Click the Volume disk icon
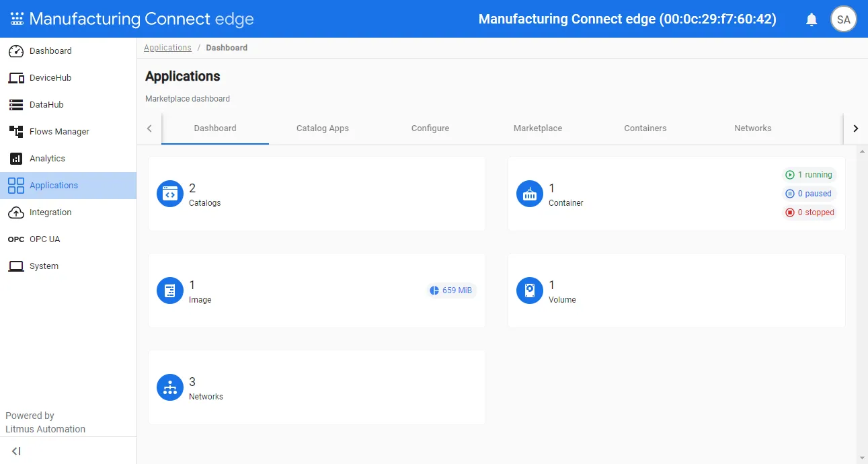Screen dimensions: 868x464 pos(530,291)
